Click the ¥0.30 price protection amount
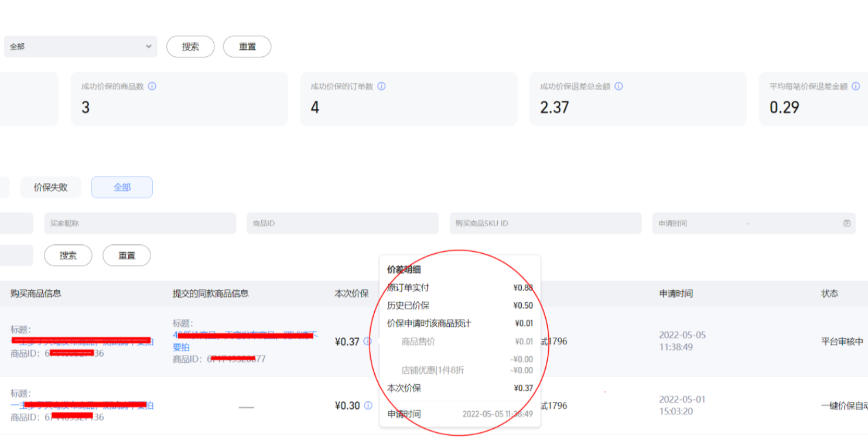This screenshot has width=868, height=437. point(347,405)
